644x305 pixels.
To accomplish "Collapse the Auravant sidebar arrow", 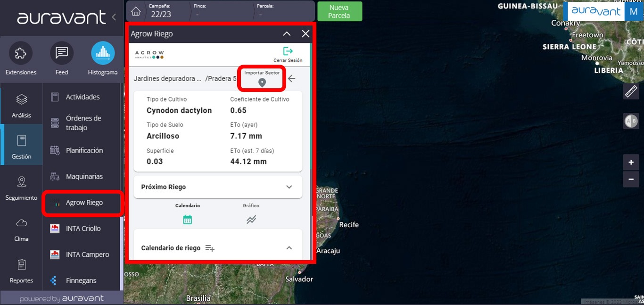I will click(x=114, y=17).
